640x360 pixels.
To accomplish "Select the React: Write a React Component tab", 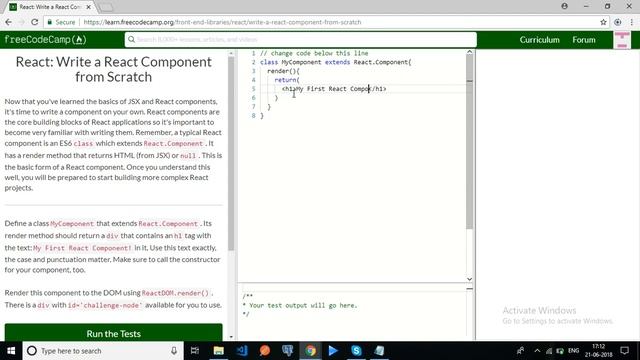I will pyautogui.click(x=50, y=7).
